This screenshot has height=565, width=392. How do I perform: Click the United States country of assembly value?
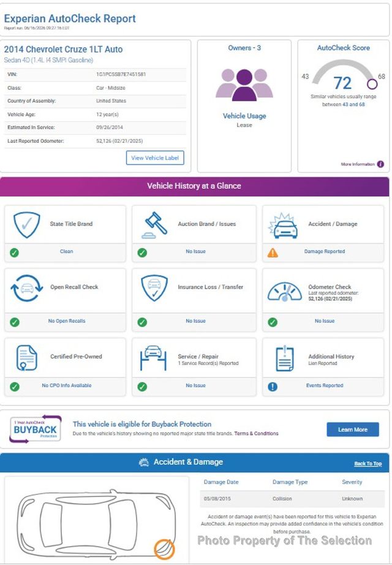[111, 101]
